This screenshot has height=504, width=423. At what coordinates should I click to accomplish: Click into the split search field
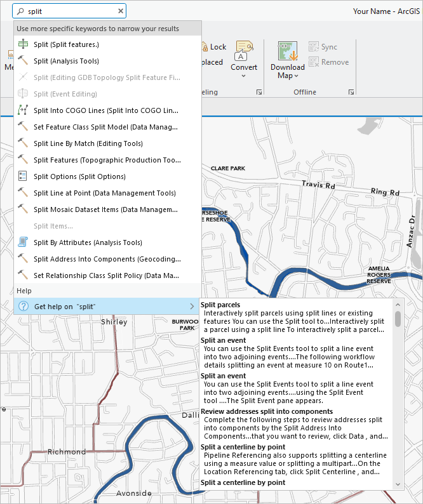(70, 11)
